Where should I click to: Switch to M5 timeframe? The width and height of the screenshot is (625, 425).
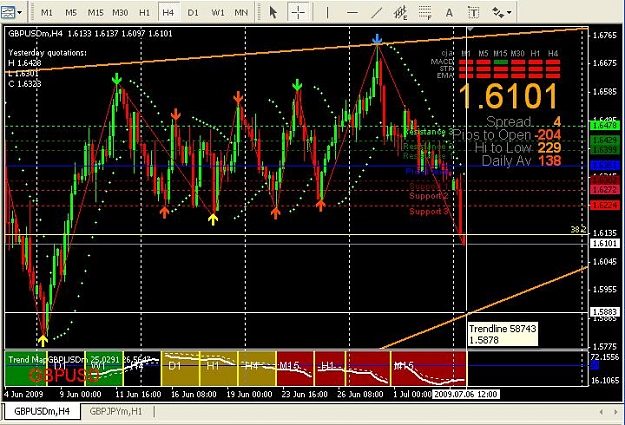pos(71,13)
